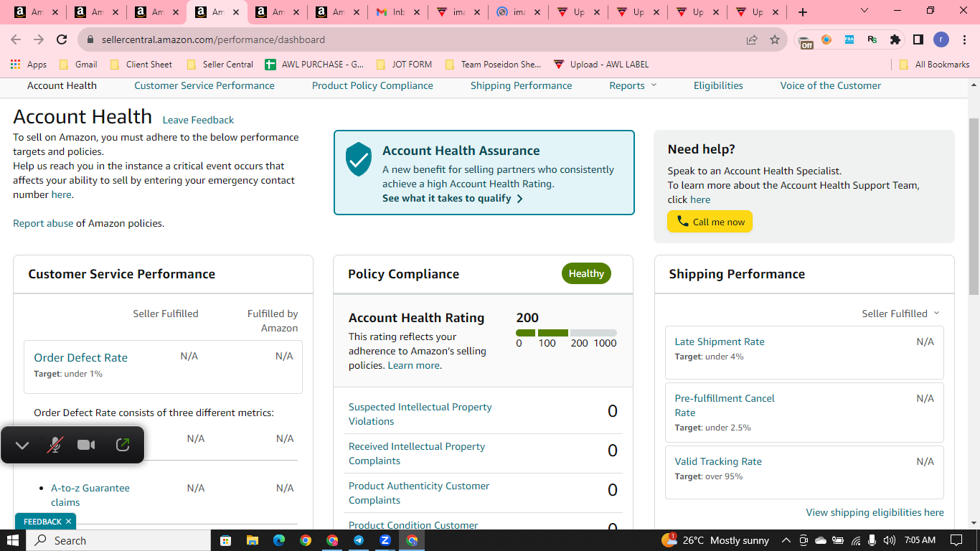The width and height of the screenshot is (980, 551).
Task: Go back with browser back arrow
Action: pos(16,39)
